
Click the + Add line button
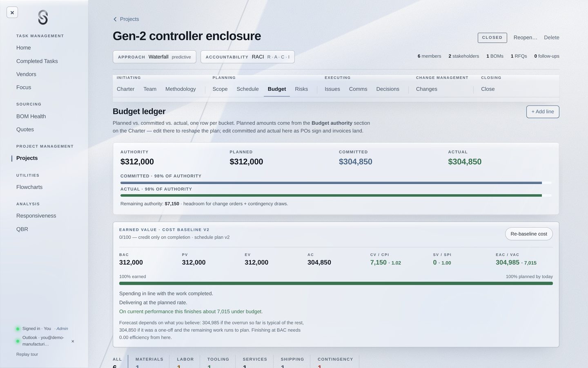pyautogui.click(x=543, y=112)
